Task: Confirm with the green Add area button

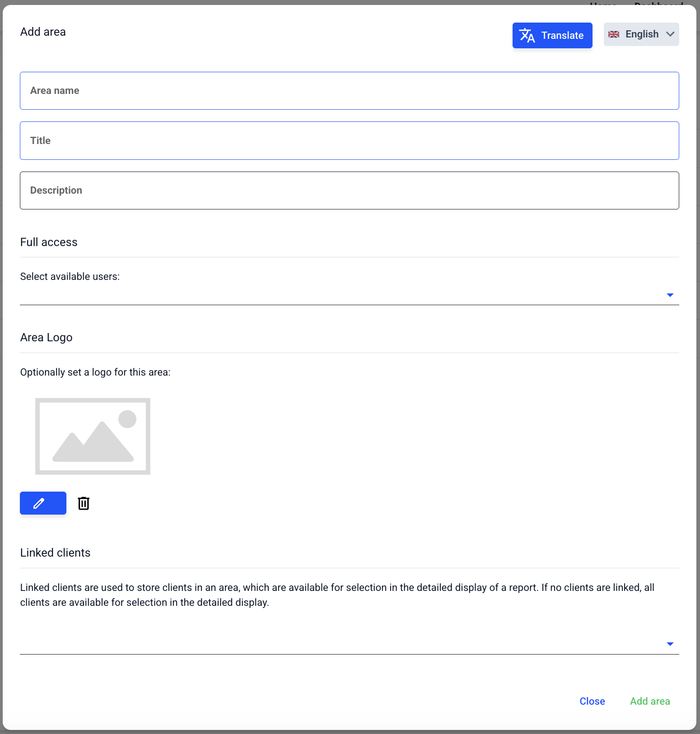Action: pyautogui.click(x=650, y=701)
